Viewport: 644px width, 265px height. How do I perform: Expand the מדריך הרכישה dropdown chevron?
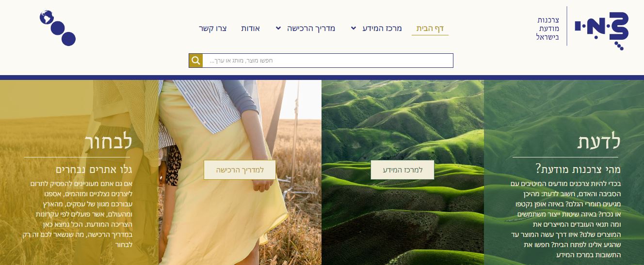click(278, 28)
